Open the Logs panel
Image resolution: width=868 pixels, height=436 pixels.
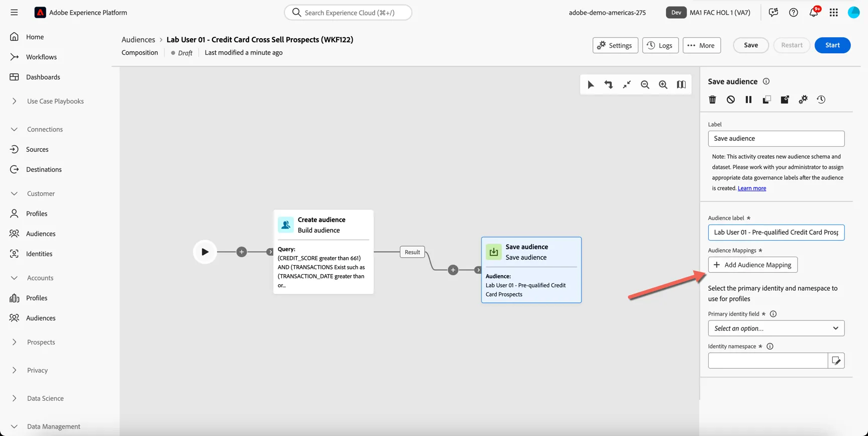point(660,45)
